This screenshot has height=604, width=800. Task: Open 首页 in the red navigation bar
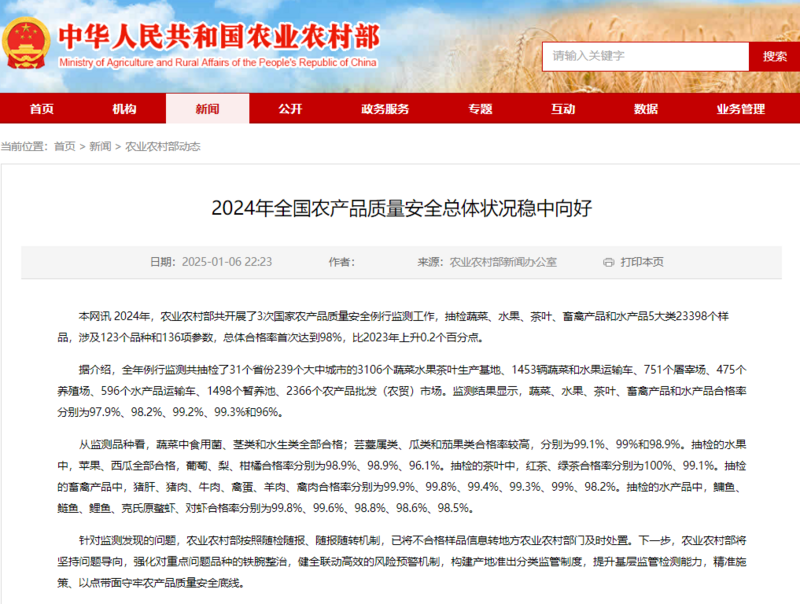(42, 108)
